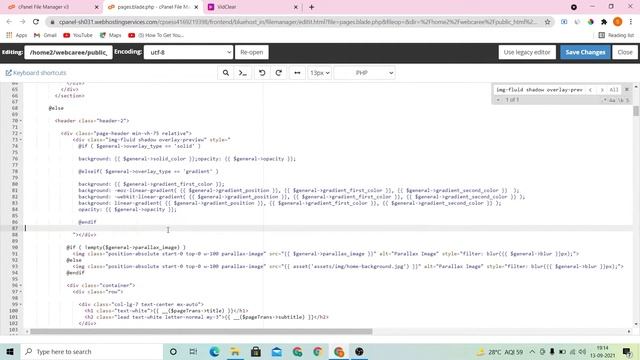Open the Windows Start menu
This screenshot has height=360, width=640.
pyautogui.click(x=10, y=351)
